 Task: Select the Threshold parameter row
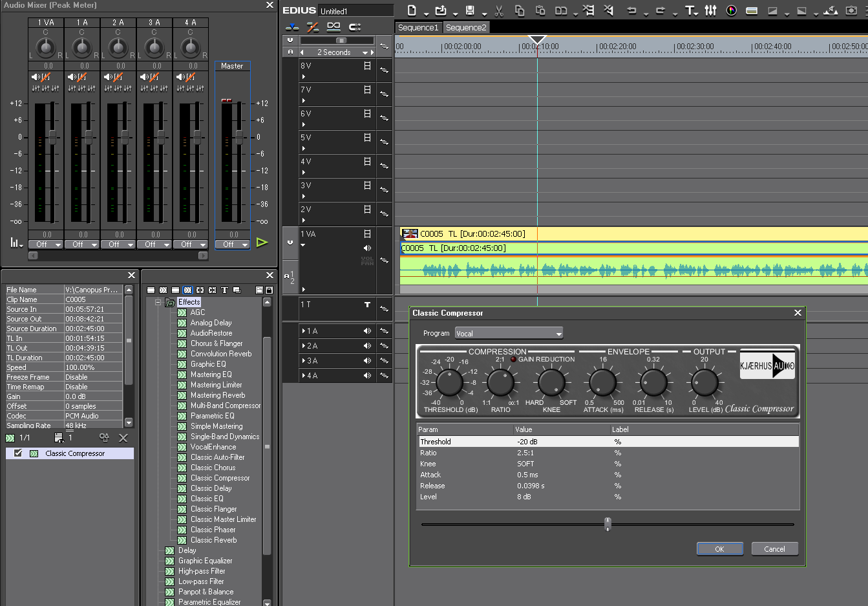point(608,442)
